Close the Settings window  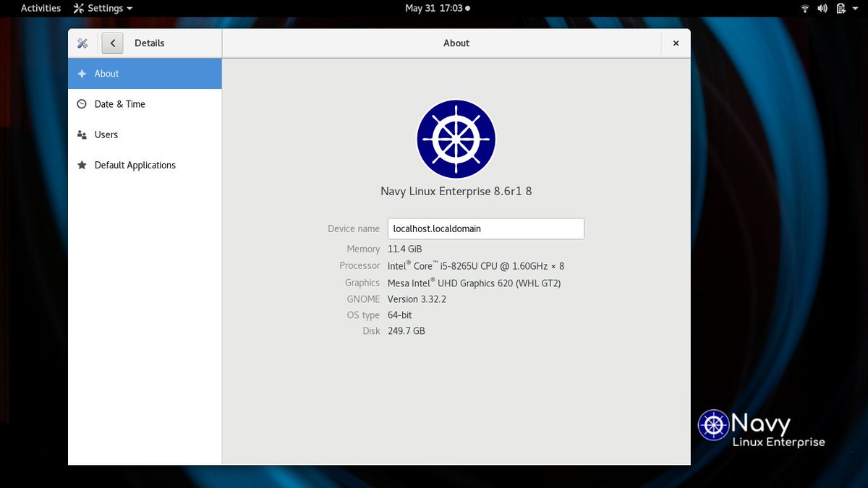click(x=676, y=43)
